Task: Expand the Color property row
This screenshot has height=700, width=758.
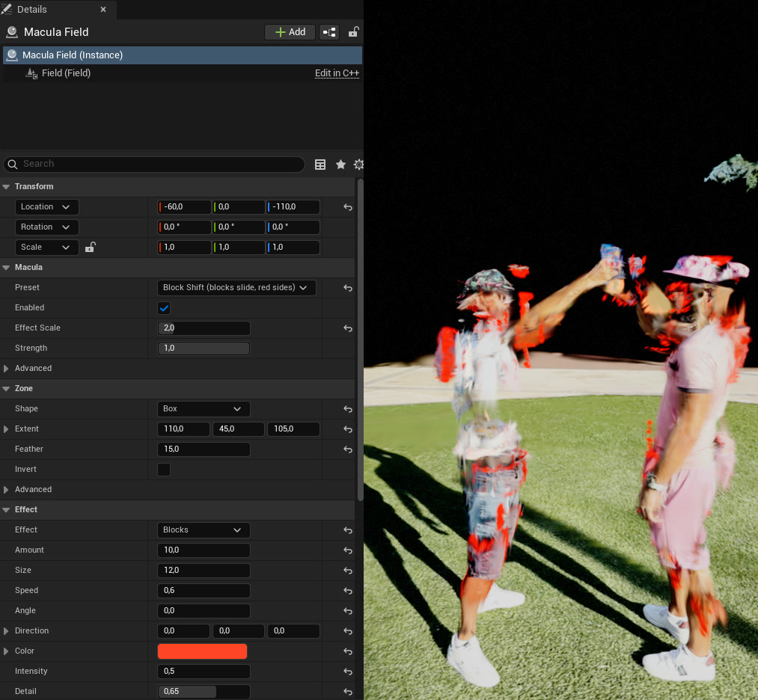Action: point(6,651)
